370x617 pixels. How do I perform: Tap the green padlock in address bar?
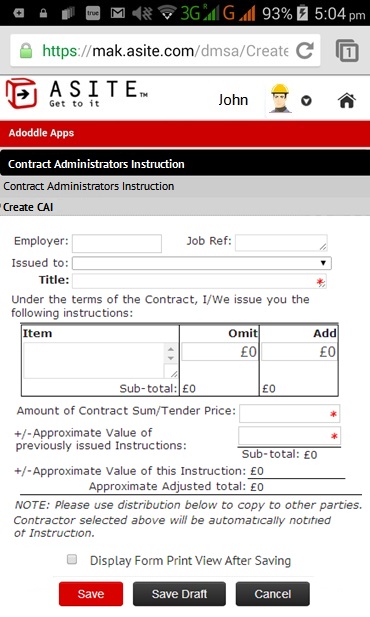tap(26, 50)
